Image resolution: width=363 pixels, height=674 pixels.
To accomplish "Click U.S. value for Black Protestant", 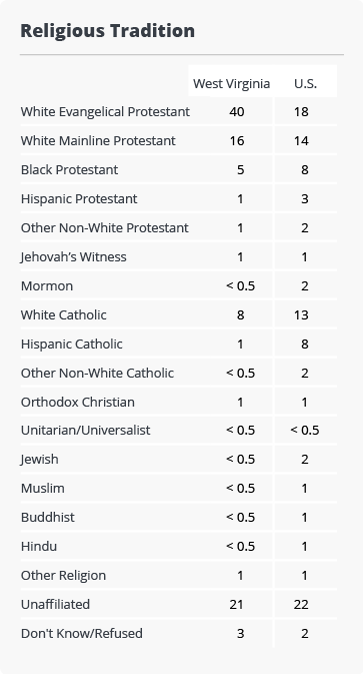I will pyautogui.click(x=305, y=170).
